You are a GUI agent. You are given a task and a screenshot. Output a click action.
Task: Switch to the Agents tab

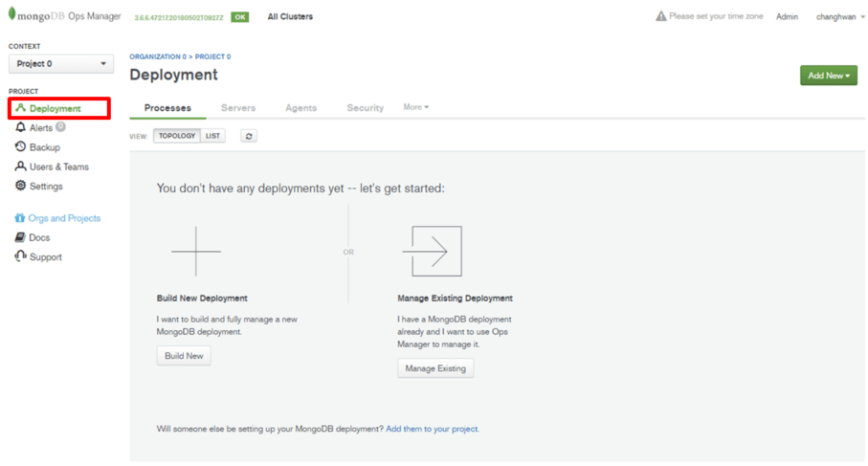301,108
